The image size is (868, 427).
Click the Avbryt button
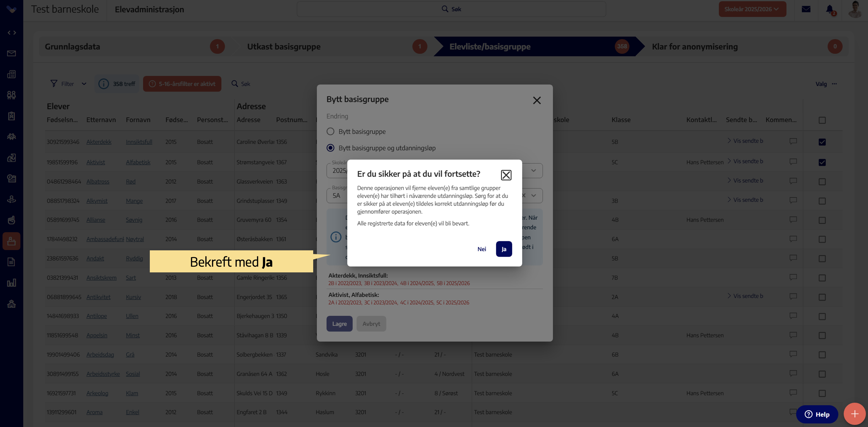tap(371, 323)
